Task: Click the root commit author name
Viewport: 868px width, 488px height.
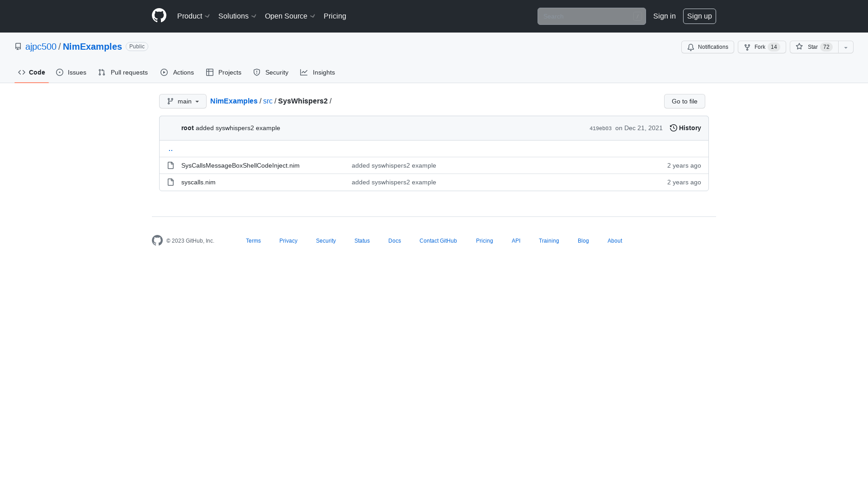Action: click(x=188, y=128)
